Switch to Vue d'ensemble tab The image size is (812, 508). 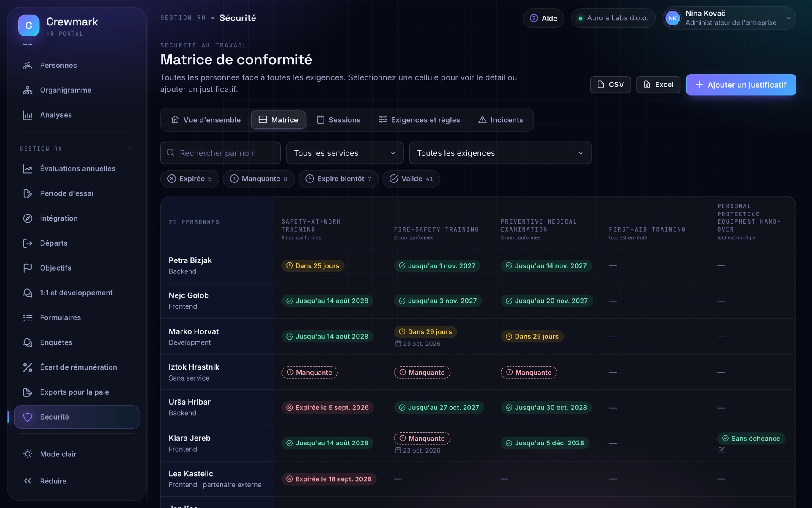206,120
